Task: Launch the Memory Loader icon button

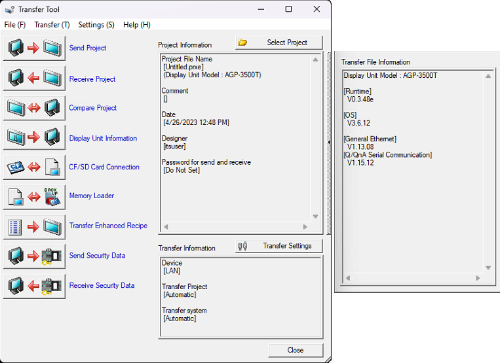Action: [x=34, y=197]
